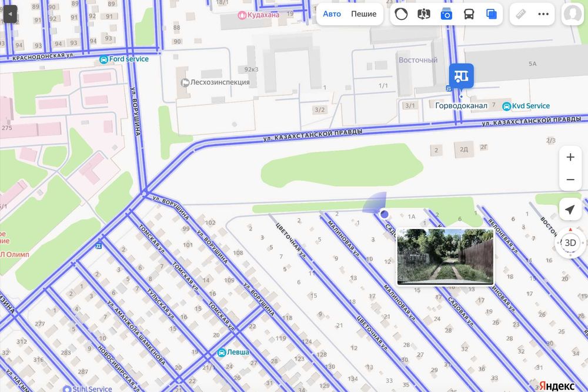Click the small bus stop icon near Томская ул.
Viewport: 588px width, 392px height.
99,246
